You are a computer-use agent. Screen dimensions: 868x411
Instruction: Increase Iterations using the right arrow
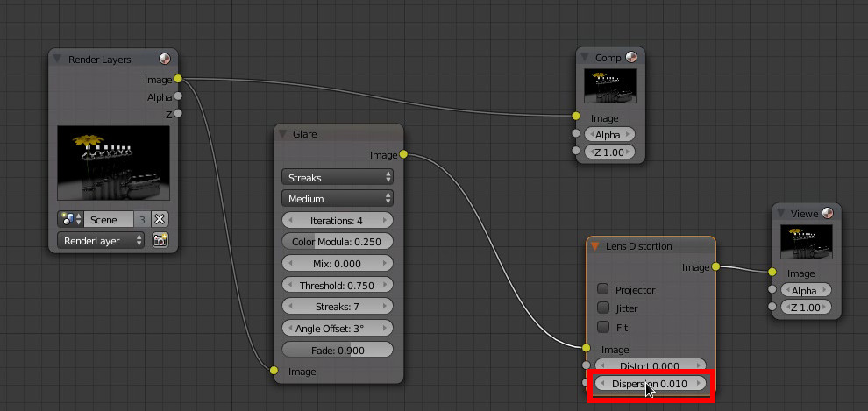pyautogui.click(x=386, y=220)
